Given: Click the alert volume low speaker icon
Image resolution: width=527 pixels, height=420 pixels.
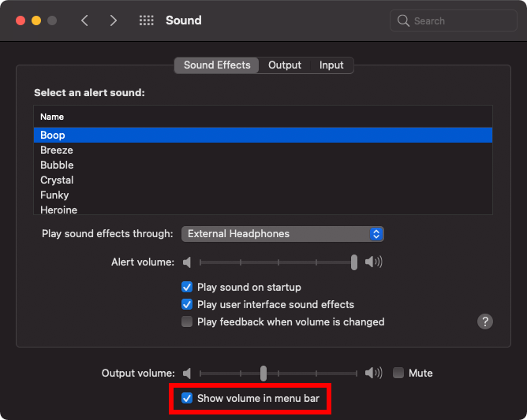Looking at the screenshot, I should click(x=187, y=262).
